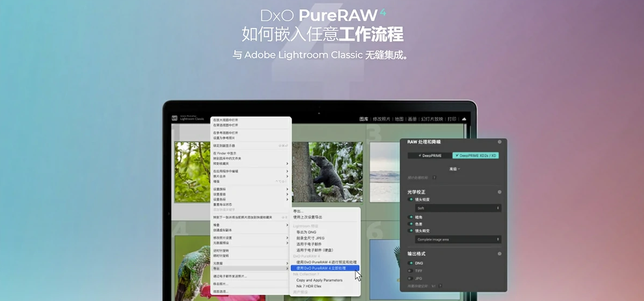Image resolution: width=644 pixels, height=301 pixels.
Task: Open the Complete image area dropdown
Action: (x=458, y=239)
